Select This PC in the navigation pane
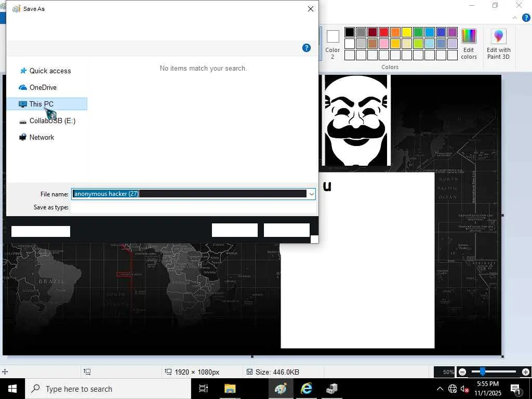This screenshot has height=399, width=532. point(46,104)
